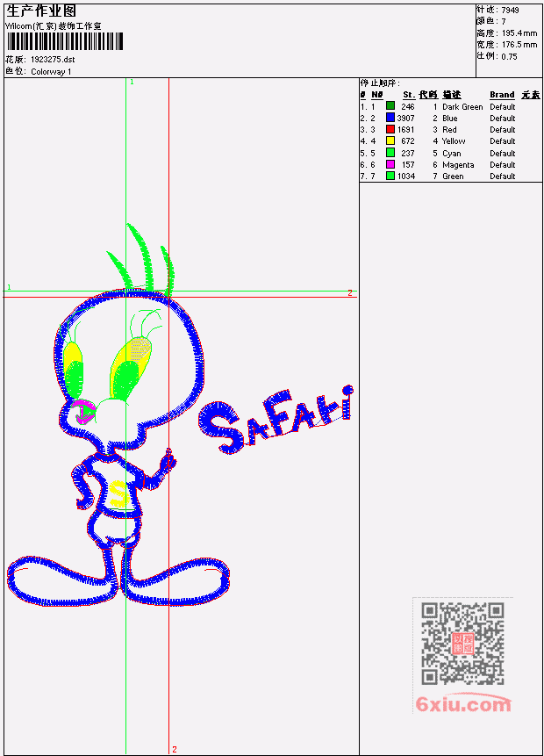
Task: Select the 'Magenta' description text
Action: (x=458, y=165)
